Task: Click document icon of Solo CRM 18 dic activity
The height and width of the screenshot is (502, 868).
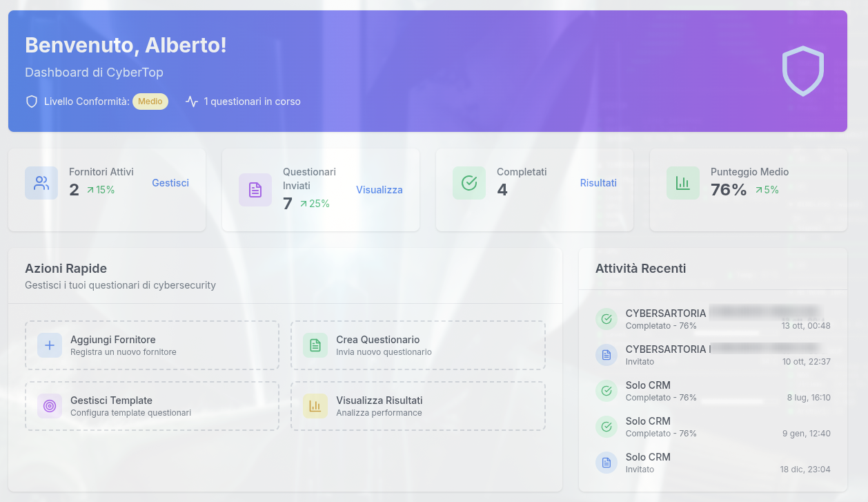Action: click(x=606, y=463)
